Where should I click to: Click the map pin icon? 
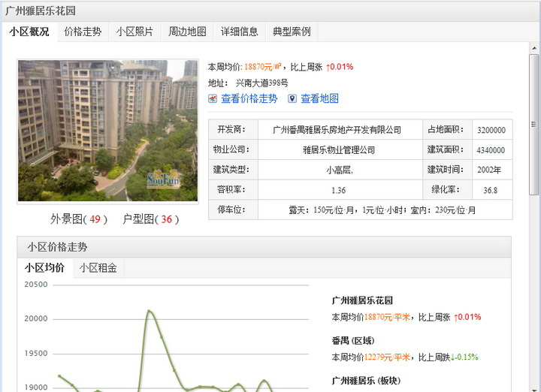point(292,99)
